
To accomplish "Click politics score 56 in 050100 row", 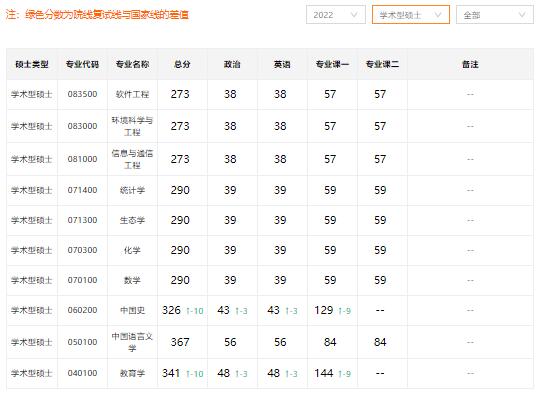I will point(230,342).
